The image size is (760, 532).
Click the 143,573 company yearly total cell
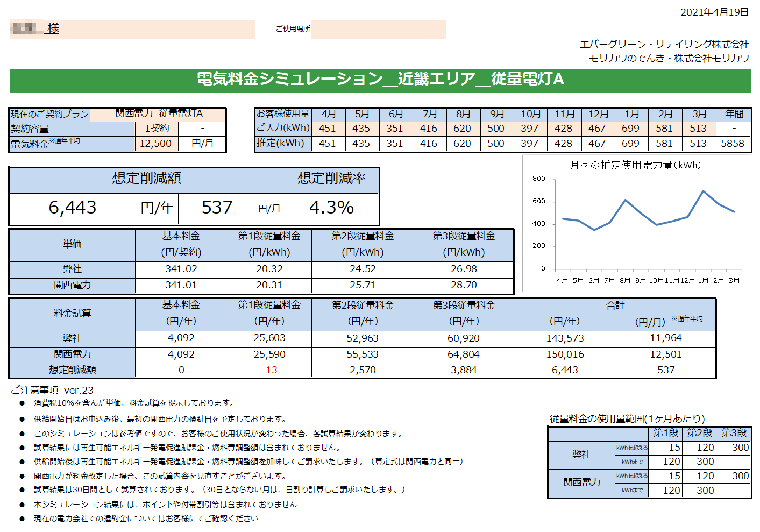[565, 338]
